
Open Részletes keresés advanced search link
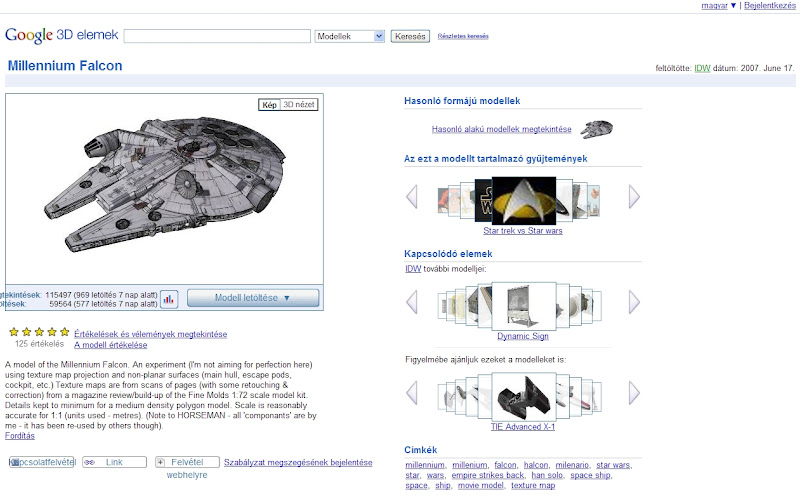[x=463, y=36]
